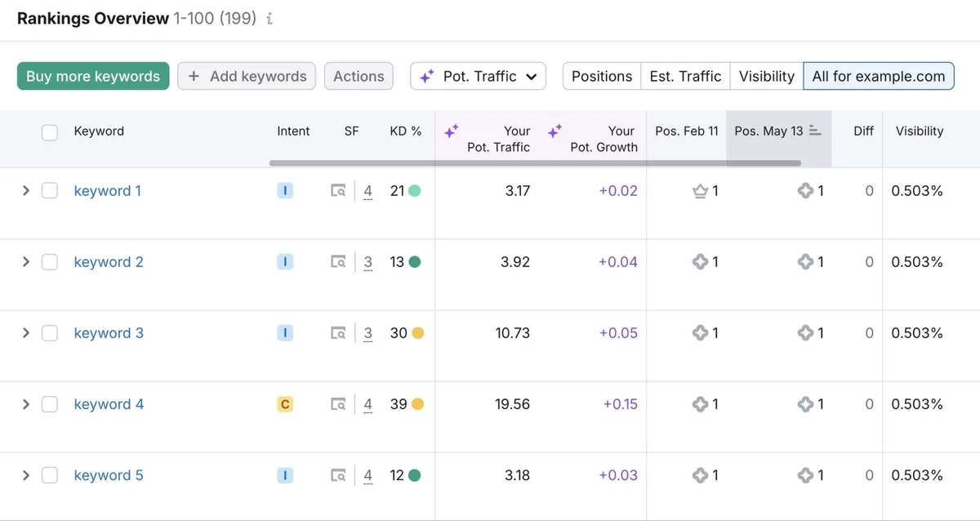Open the Actions menu
Image resolution: width=980 pixels, height=521 pixels.
pyautogui.click(x=359, y=76)
